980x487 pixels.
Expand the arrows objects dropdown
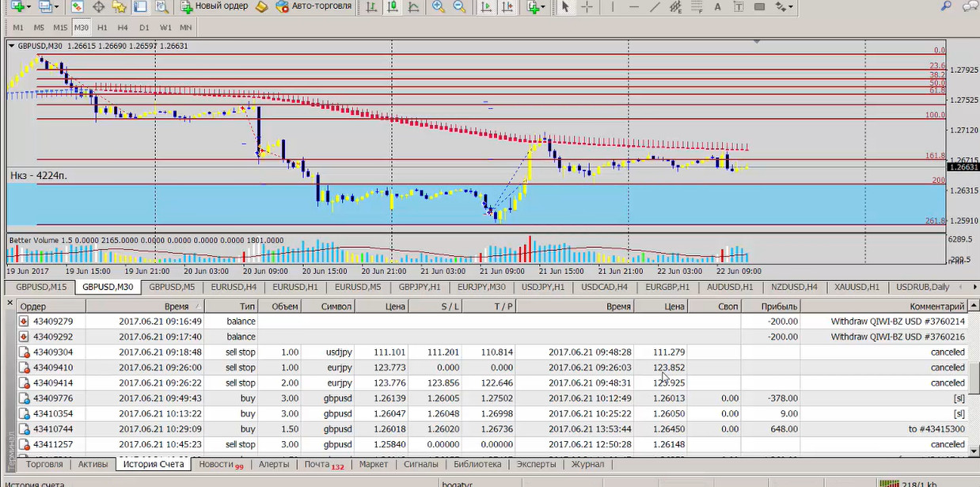coord(790,7)
